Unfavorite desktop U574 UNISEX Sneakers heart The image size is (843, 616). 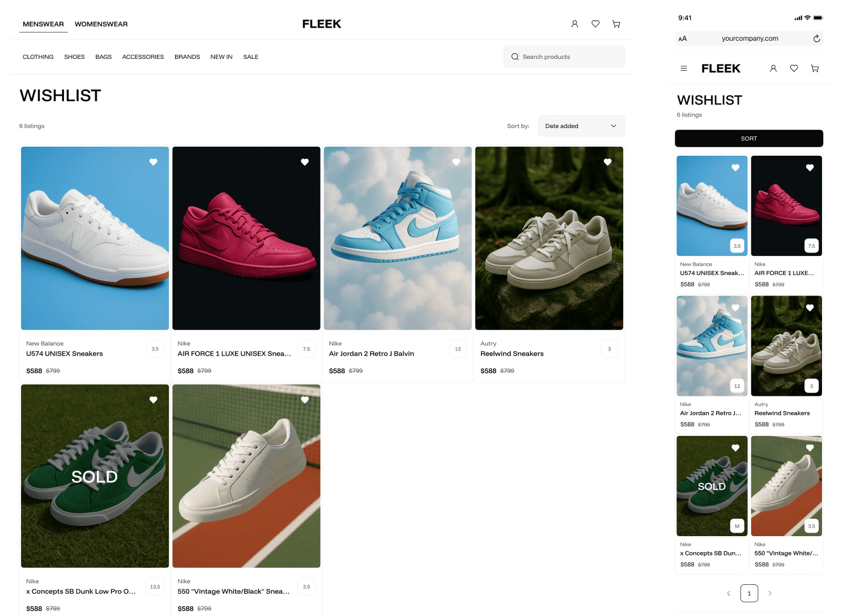(x=153, y=162)
